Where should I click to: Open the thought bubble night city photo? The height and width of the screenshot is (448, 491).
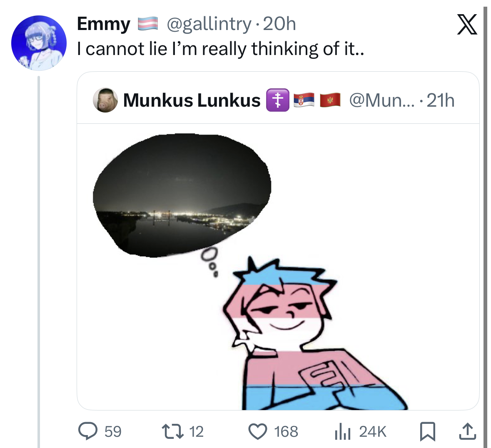click(182, 196)
